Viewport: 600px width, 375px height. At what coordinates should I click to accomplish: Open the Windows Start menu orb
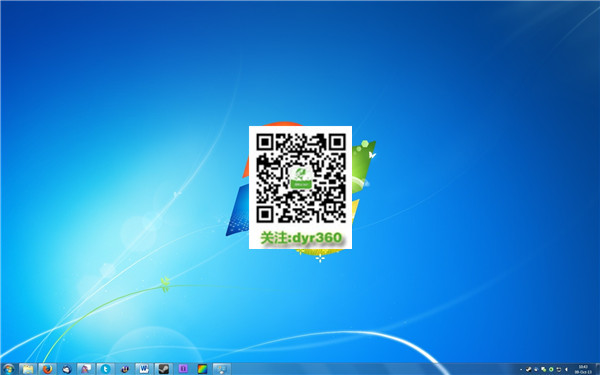coord(8,369)
